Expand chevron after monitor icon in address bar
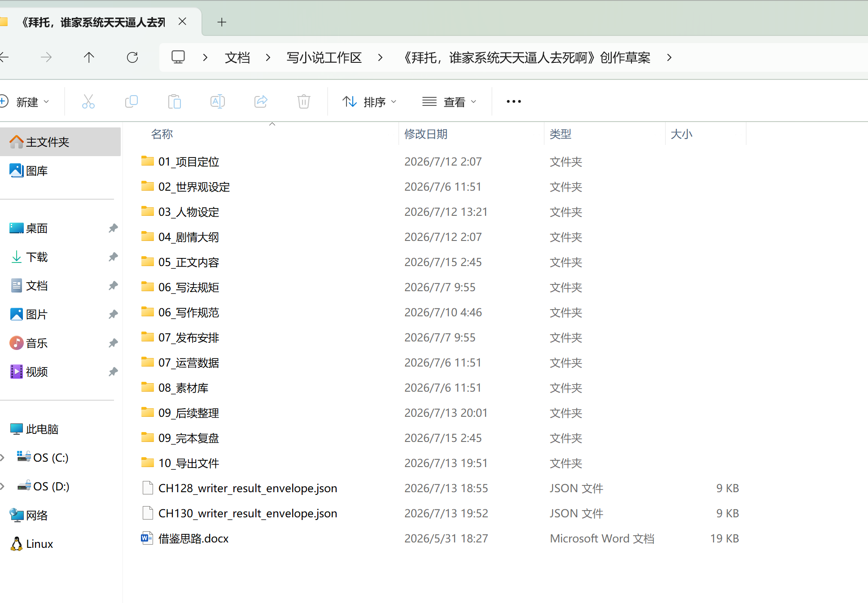868x603 pixels. pos(205,57)
